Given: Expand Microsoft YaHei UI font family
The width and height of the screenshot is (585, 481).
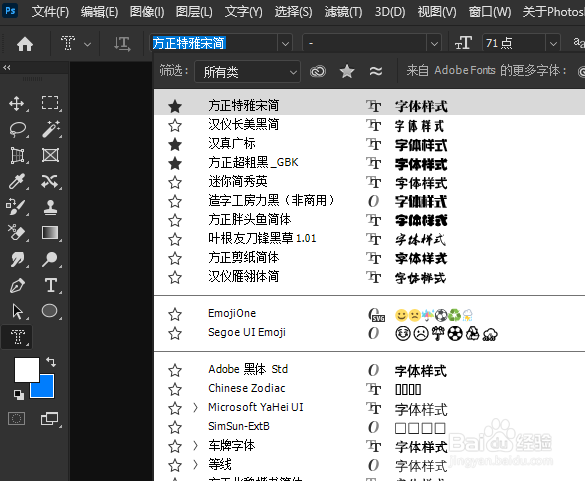Looking at the screenshot, I should tap(195, 407).
